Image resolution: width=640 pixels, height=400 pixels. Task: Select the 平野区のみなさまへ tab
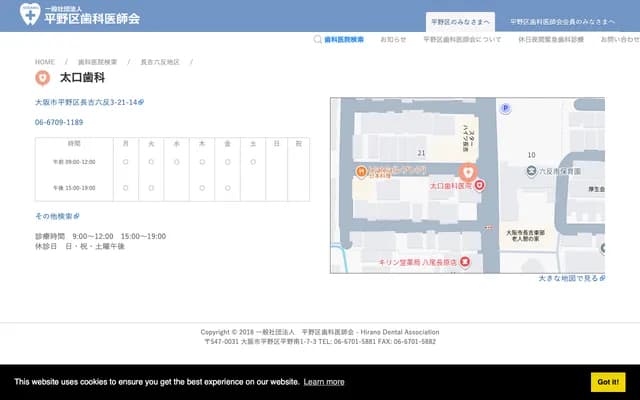[x=459, y=21]
